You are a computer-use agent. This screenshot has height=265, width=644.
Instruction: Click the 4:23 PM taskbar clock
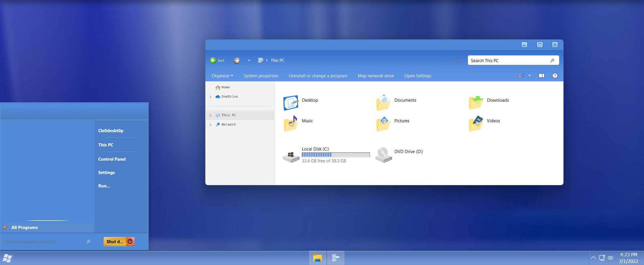(x=628, y=255)
